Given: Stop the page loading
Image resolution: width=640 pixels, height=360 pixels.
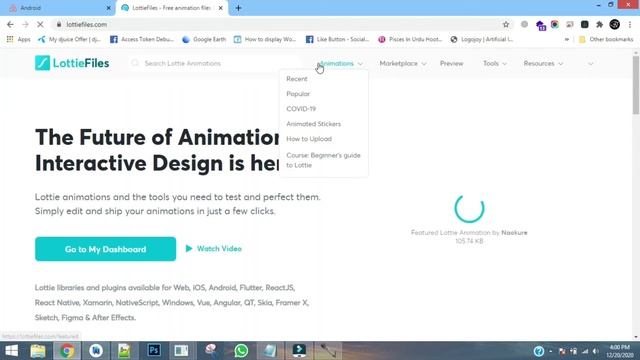Looking at the screenshot, I should pyautogui.click(x=40, y=24).
